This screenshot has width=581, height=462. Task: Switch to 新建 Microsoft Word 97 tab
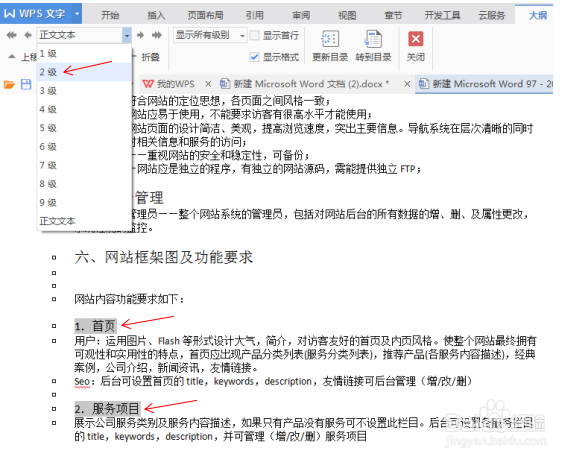[485, 84]
